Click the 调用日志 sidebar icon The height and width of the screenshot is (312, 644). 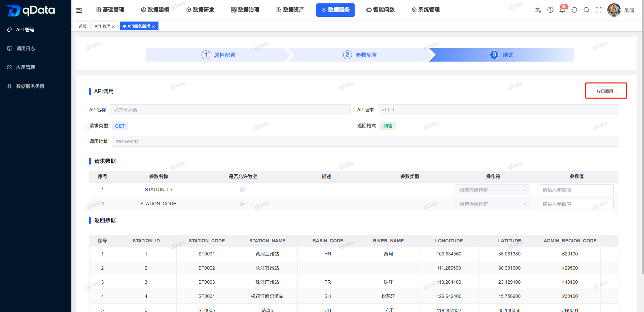tap(9, 48)
